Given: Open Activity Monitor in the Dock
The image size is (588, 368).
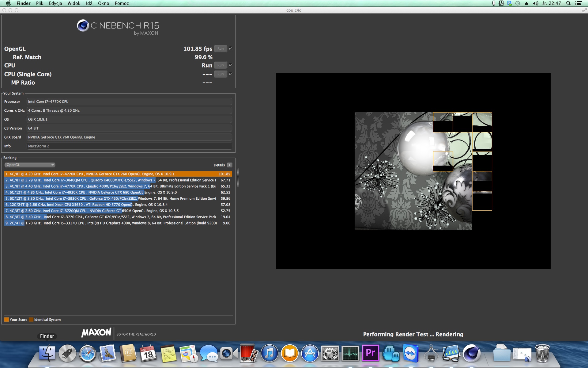Looking at the screenshot, I should [x=350, y=353].
